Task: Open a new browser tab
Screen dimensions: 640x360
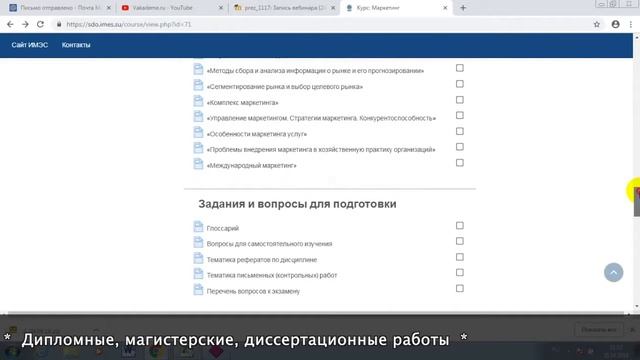Action: pyautogui.click(x=463, y=8)
